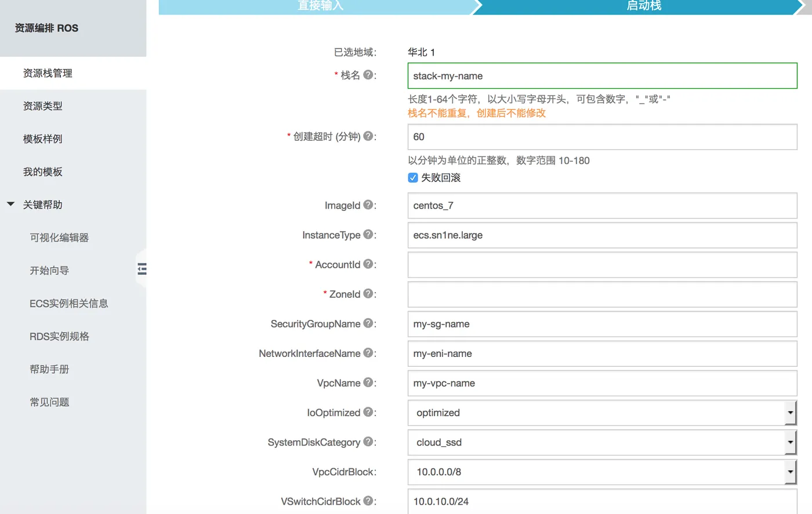This screenshot has width=812, height=514.
Task: Click the help icon beside NetworkInterfaceName
Action: pyautogui.click(x=368, y=353)
